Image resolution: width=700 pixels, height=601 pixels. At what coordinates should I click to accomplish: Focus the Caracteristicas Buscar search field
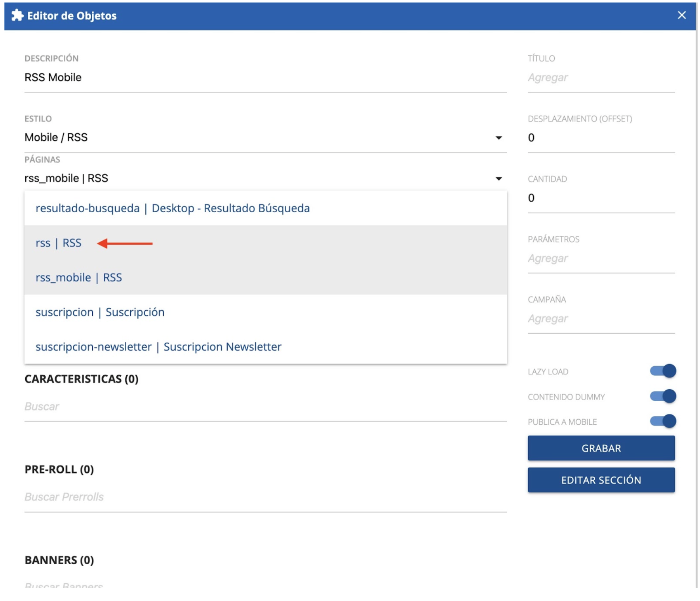[266, 407]
